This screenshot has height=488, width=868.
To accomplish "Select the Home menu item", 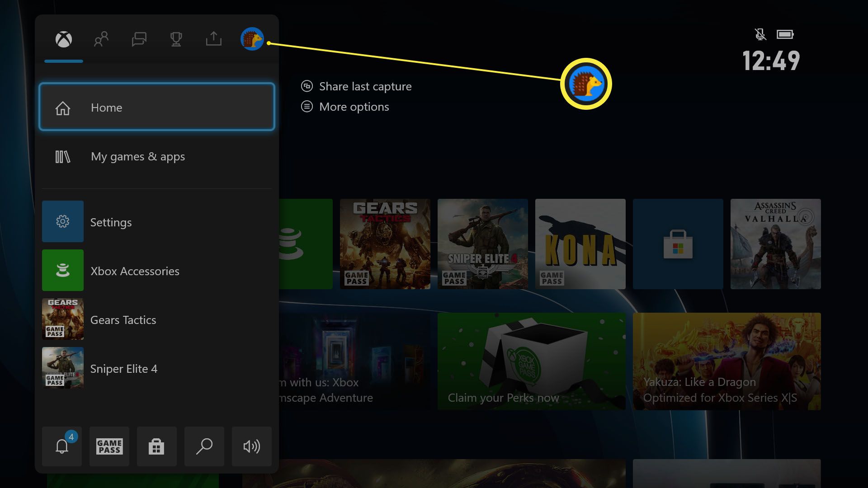I will [x=157, y=107].
